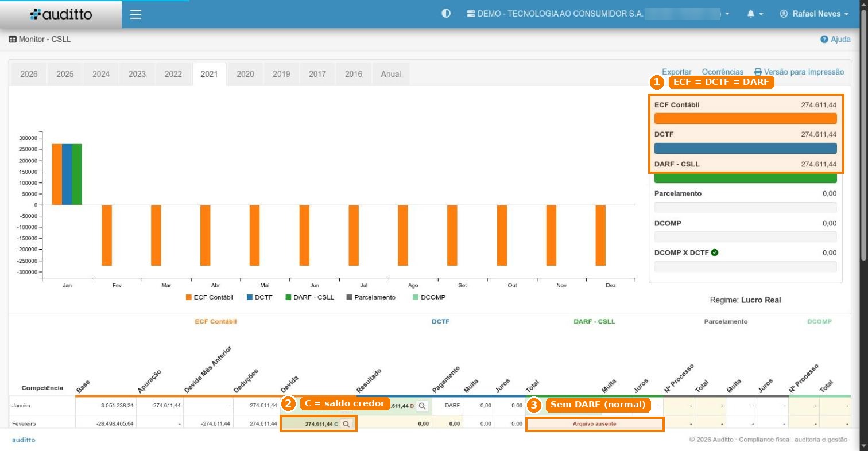This screenshot has height=451, width=868.
Task: Switch to the 2017 tab
Action: tap(317, 74)
